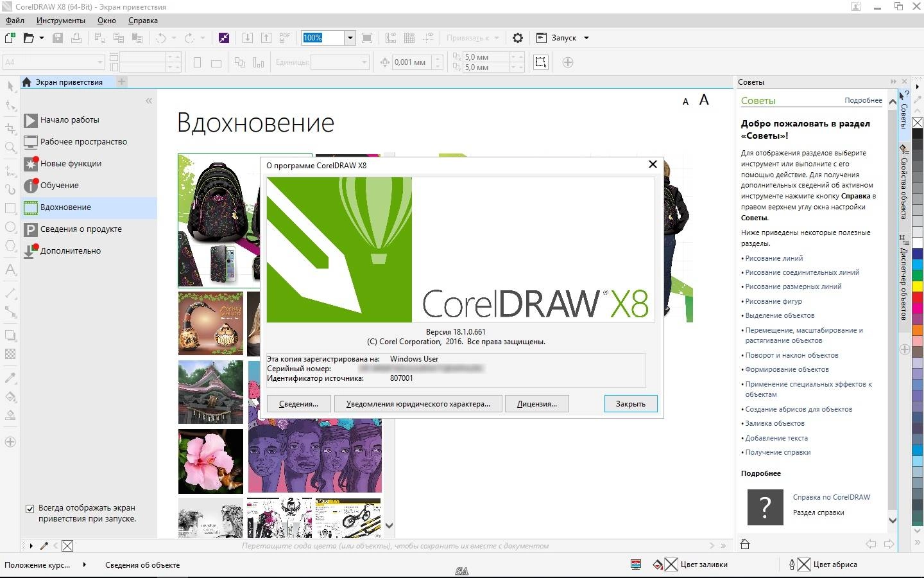Select the Freehand tool in the toolbox
This screenshot has width=924, height=578.
coord(10,170)
